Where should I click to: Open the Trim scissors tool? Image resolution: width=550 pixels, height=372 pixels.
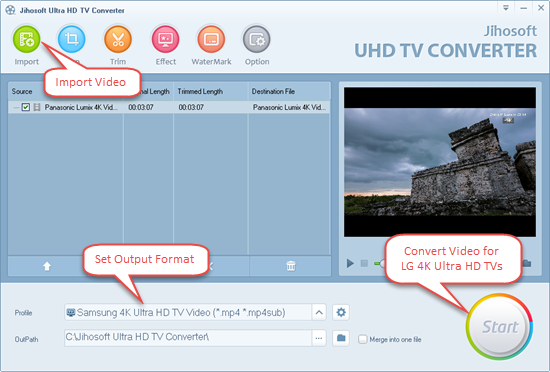[x=118, y=39]
